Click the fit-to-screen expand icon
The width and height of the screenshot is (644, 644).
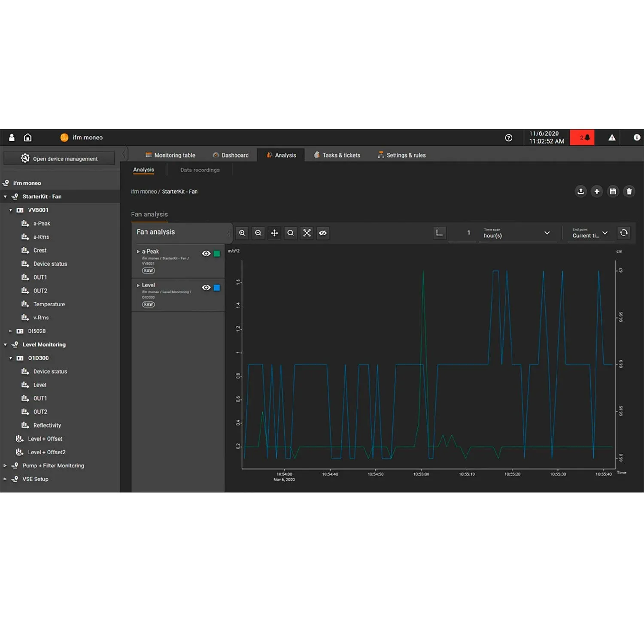[x=307, y=233]
